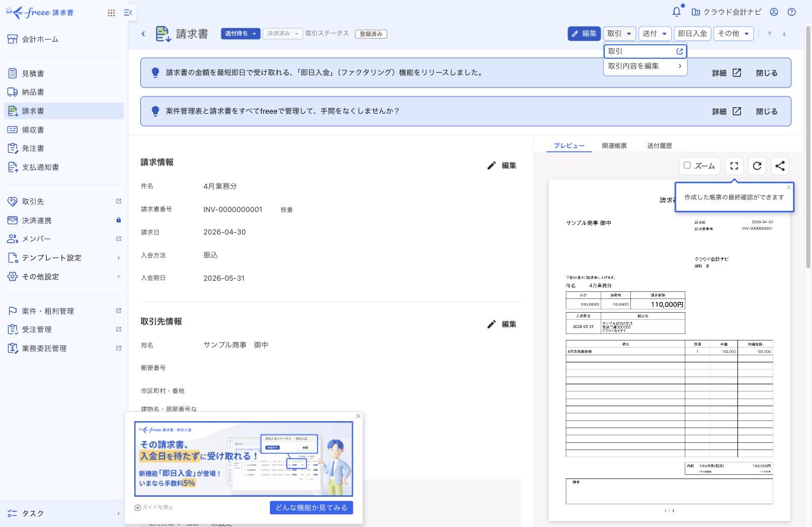Click 閉じる on the 即日入金 banner
This screenshot has height=527, width=812.
[766, 73]
